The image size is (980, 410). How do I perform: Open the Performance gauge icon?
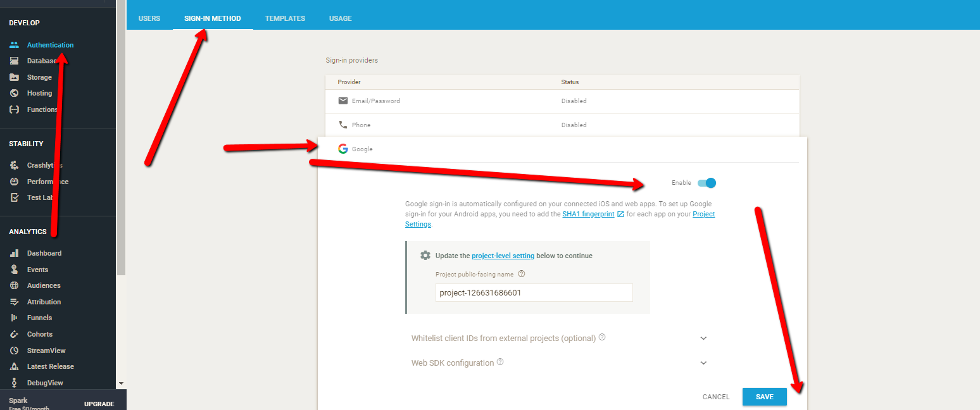pos(14,182)
